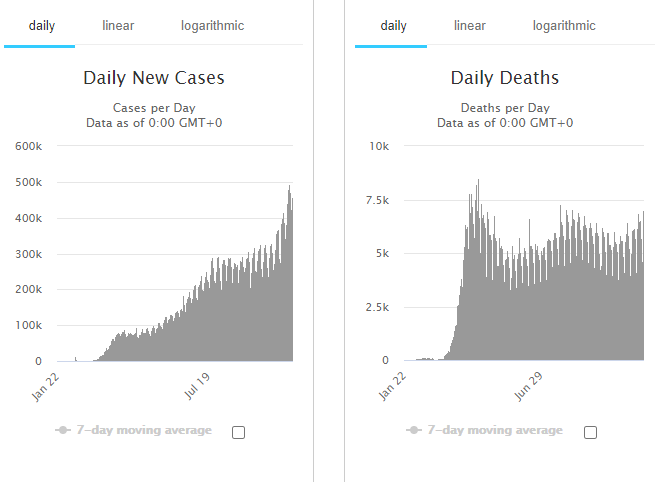Viewport: 659px width, 482px height.
Task: Click the 7-day moving average legend label under deaths
Action: [495, 430]
